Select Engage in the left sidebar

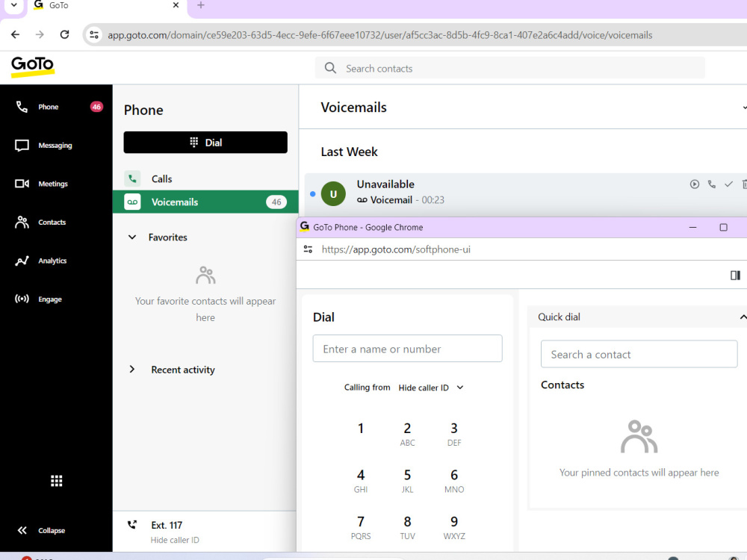[56, 299]
